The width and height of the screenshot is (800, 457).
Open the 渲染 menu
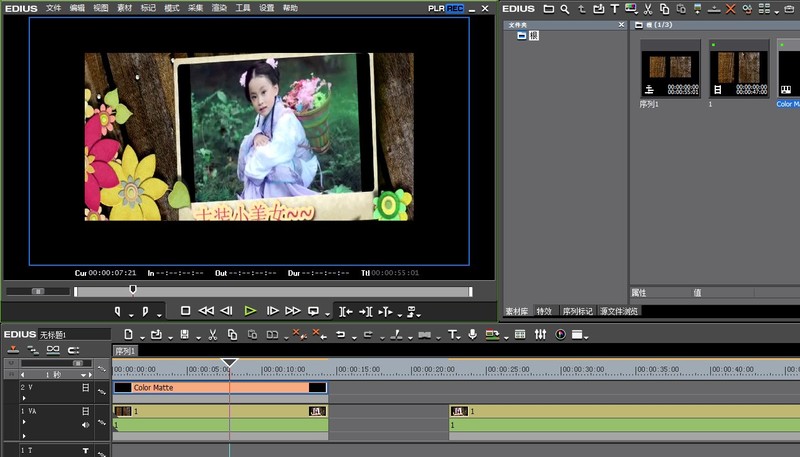219,8
